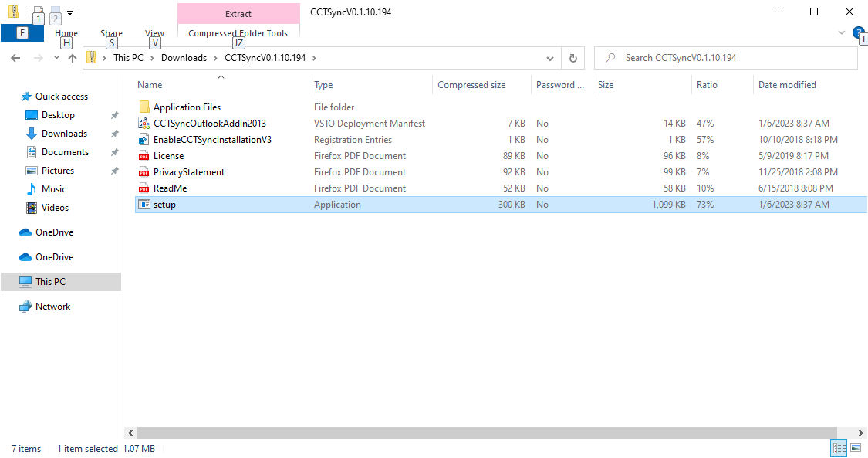Click the search magnifier icon
Image resolution: width=868 pixels, height=458 pixels.
click(x=610, y=58)
